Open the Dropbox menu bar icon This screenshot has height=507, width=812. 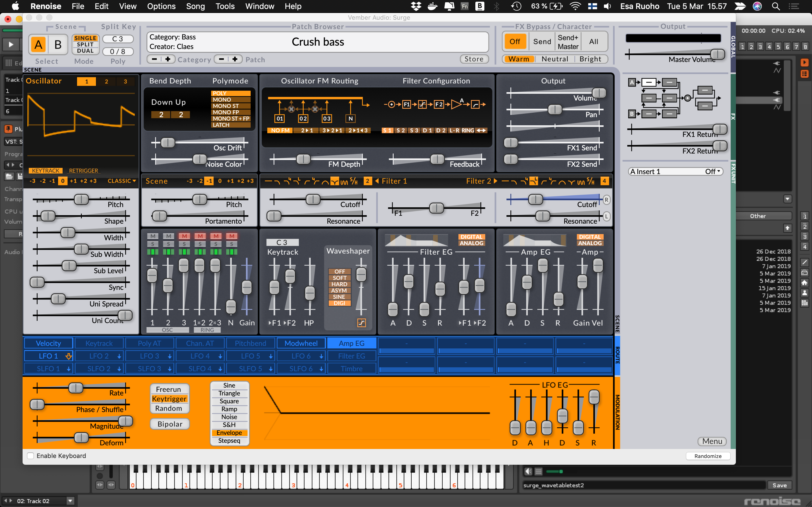[416, 6]
